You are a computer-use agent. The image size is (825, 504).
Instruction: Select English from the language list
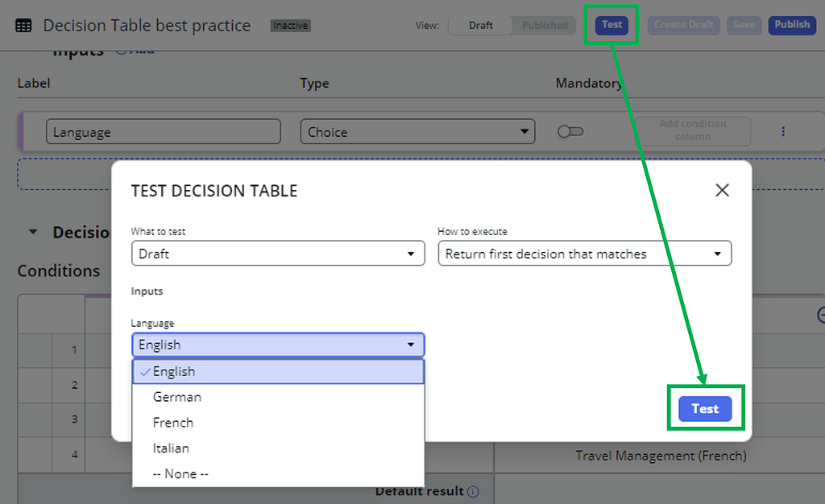coord(278,372)
